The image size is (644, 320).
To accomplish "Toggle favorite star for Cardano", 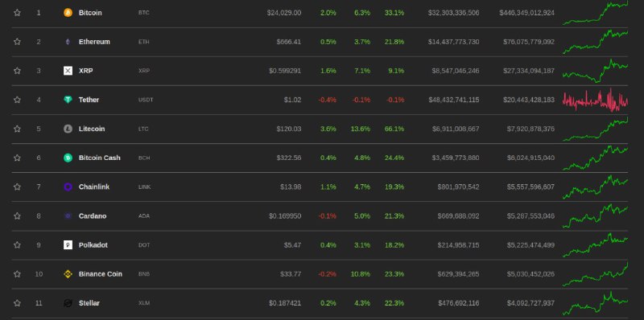I will [17, 215].
